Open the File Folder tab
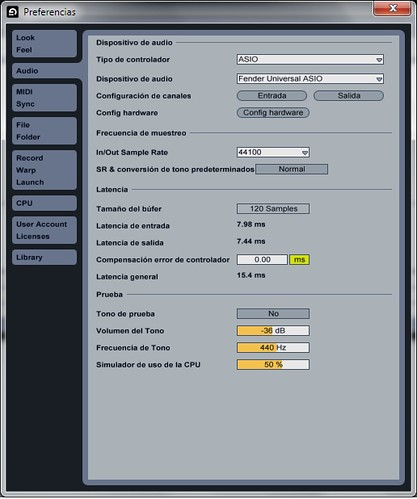417x499 pixels. 44,131
